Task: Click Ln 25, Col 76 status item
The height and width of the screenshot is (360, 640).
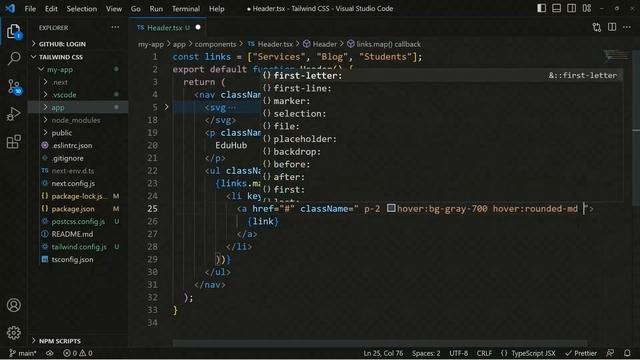Action: pos(383,353)
